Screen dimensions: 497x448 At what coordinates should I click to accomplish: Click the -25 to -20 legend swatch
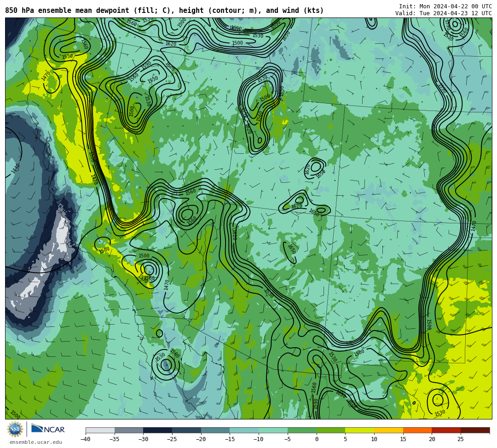(186, 430)
